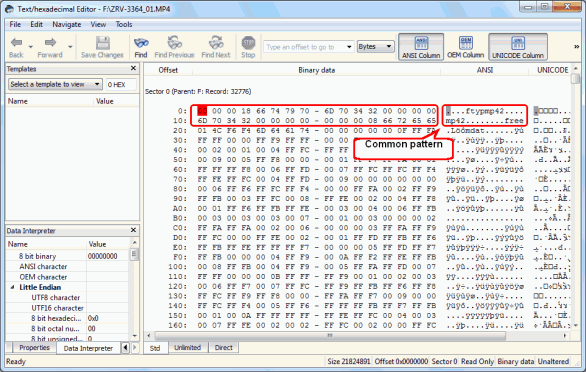Open the Select a template dropdown
The height and width of the screenshot is (372, 586).
(x=55, y=84)
